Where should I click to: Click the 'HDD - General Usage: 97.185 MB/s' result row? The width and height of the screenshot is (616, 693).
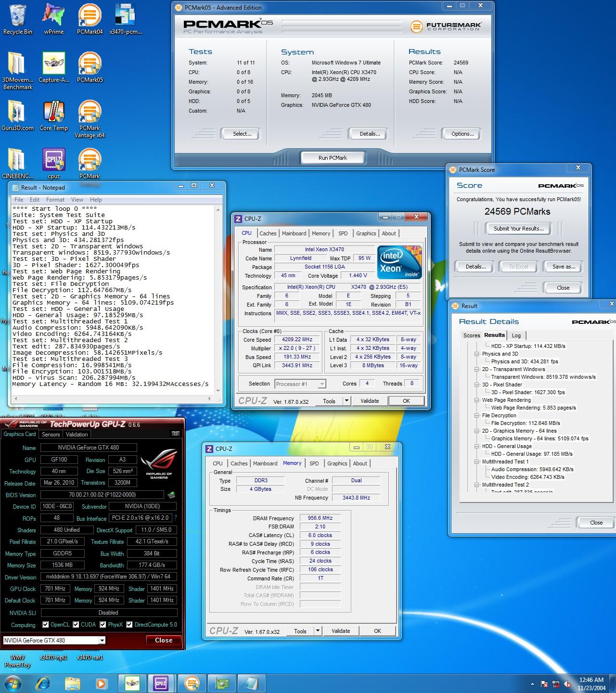[x=532, y=454]
